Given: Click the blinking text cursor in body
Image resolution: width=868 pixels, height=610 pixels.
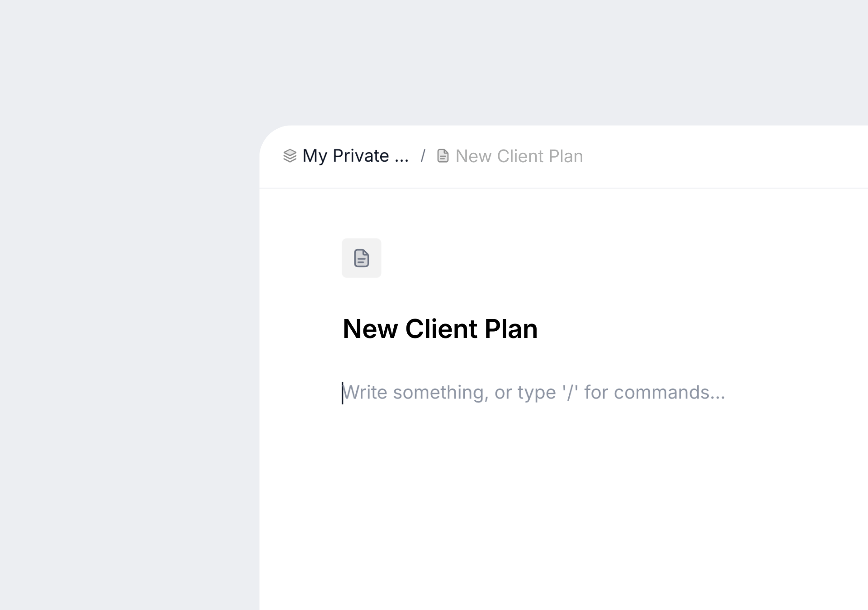Looking at the screenshot, I should click(342, 393).
